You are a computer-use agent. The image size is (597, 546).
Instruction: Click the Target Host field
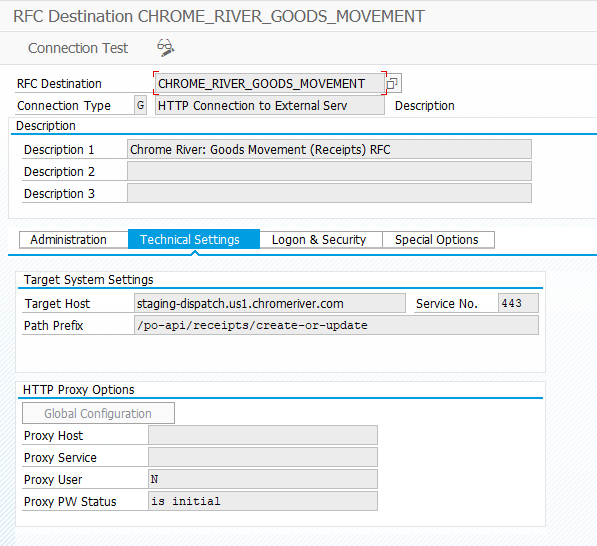[270, 303]
